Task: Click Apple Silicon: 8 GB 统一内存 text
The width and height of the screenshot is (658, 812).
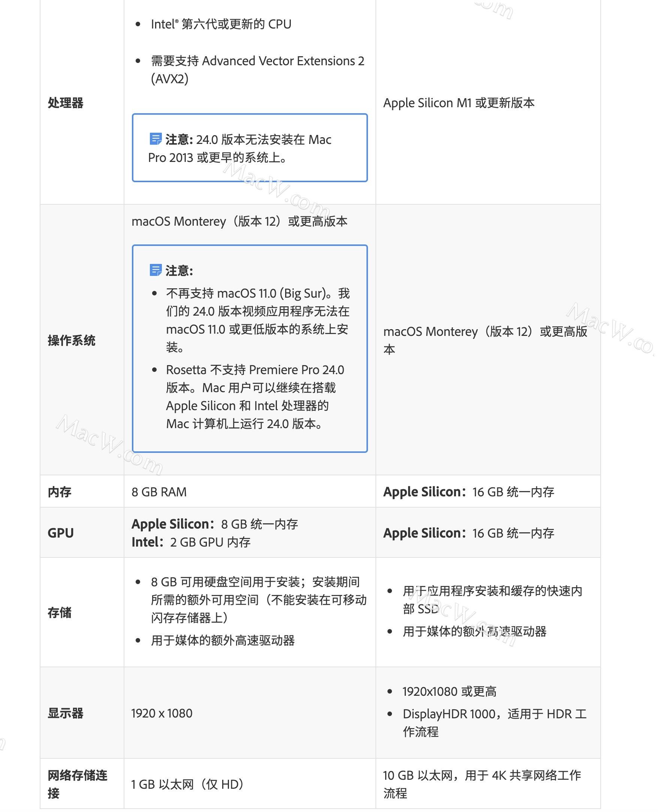Action: (215, 524)
